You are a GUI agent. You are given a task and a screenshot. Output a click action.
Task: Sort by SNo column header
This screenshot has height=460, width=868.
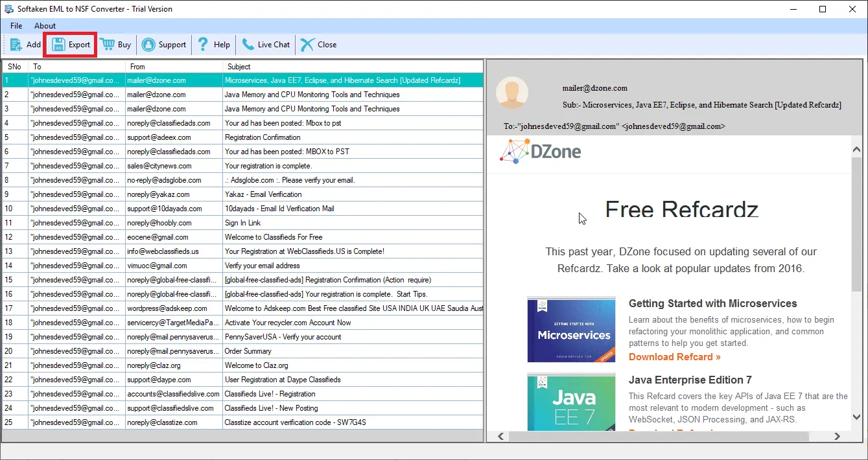coord(16,67)
